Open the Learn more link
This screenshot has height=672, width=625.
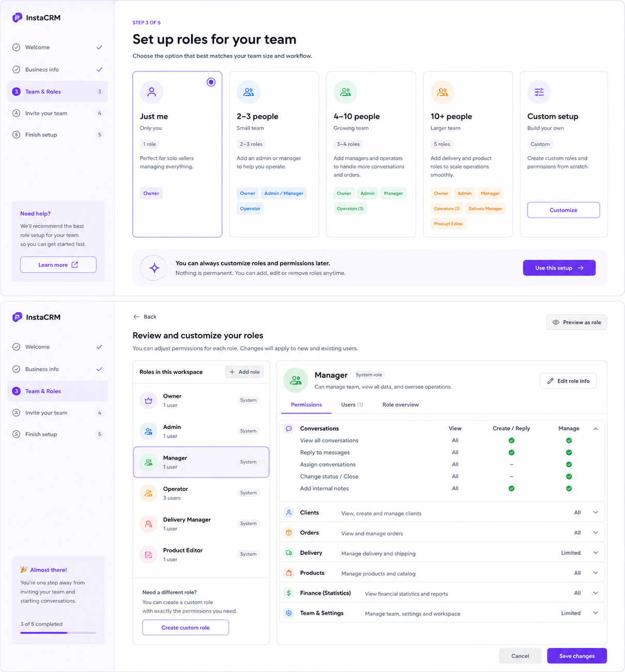click(x=58, y=265)
